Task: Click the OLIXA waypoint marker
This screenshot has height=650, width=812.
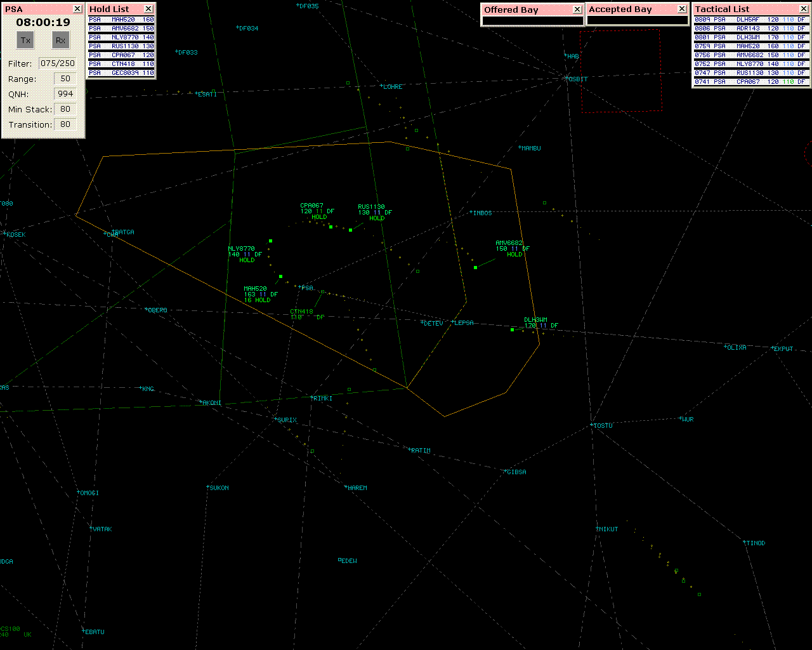Action: (x=735, y=347)
